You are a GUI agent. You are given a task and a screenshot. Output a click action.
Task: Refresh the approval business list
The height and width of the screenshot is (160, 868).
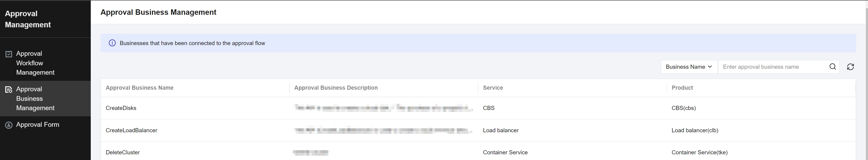[850, 67]
